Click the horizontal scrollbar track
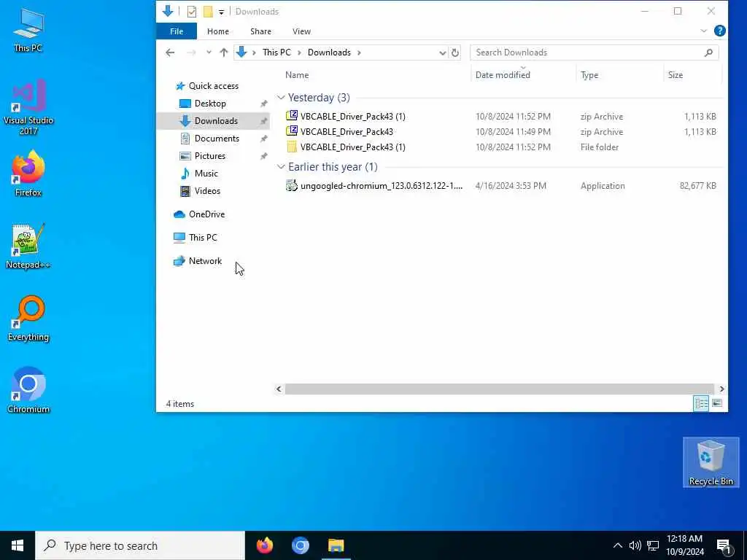Screen dimensions: 747x560 [499, 389]
